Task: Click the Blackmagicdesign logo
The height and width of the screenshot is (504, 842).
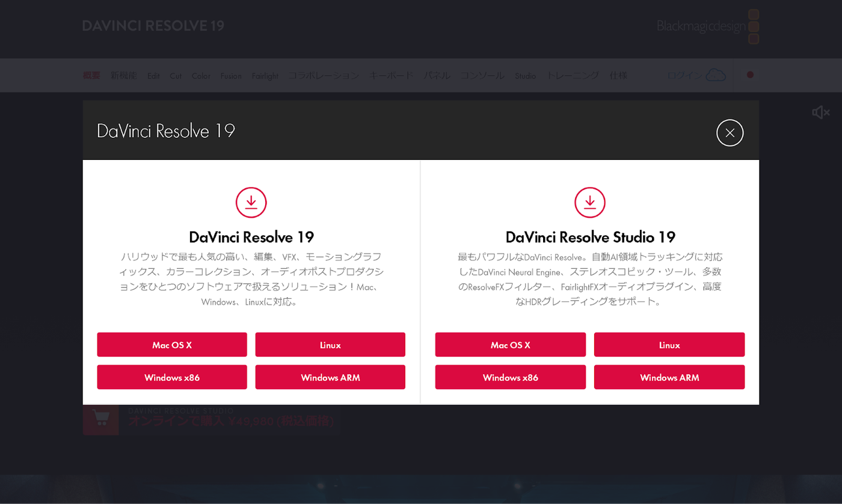Action: click(708, 26)
